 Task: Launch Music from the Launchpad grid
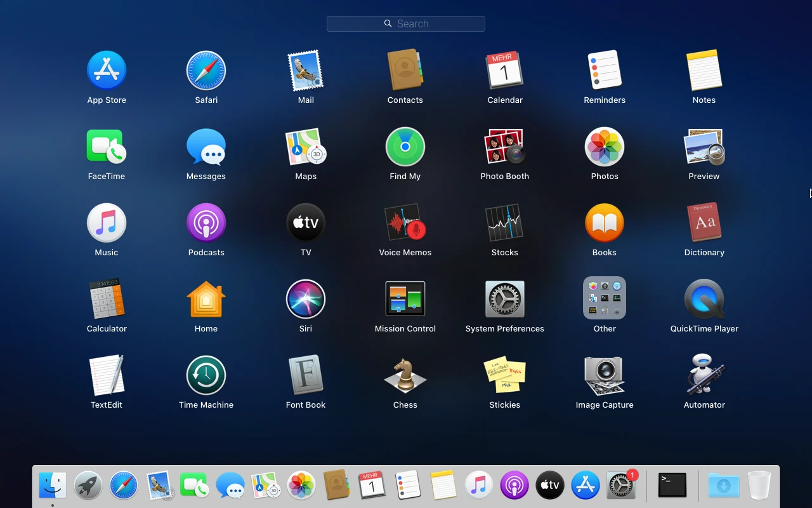pyautogui.click(x=107, y=223)
